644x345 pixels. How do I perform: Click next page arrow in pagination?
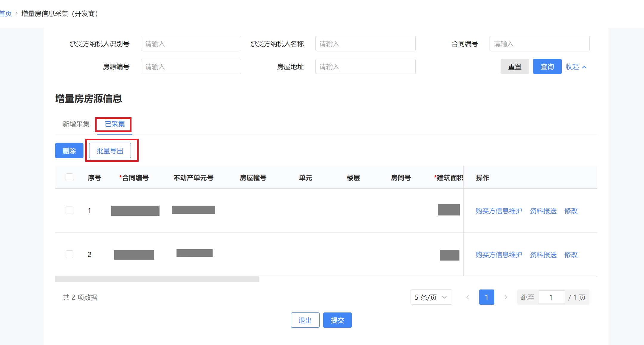click(506, 297)
